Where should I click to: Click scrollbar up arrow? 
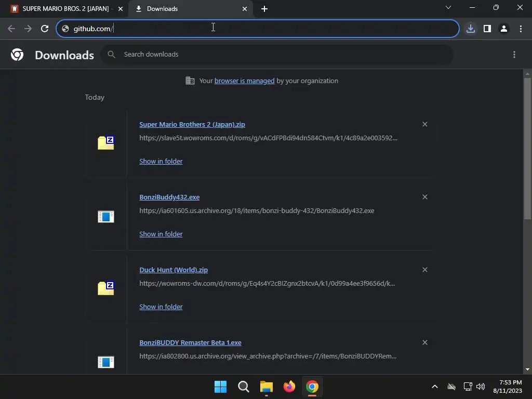click(x=527, y=74)
